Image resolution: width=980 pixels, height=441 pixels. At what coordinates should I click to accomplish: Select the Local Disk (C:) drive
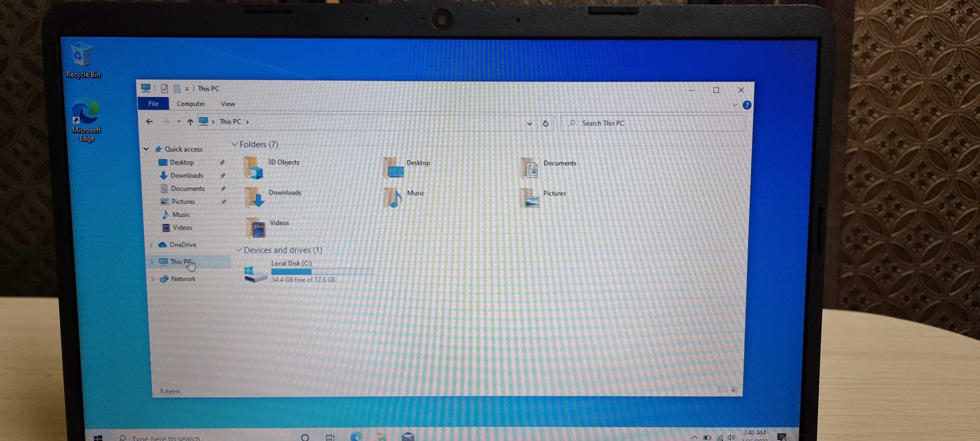(291, 263)
